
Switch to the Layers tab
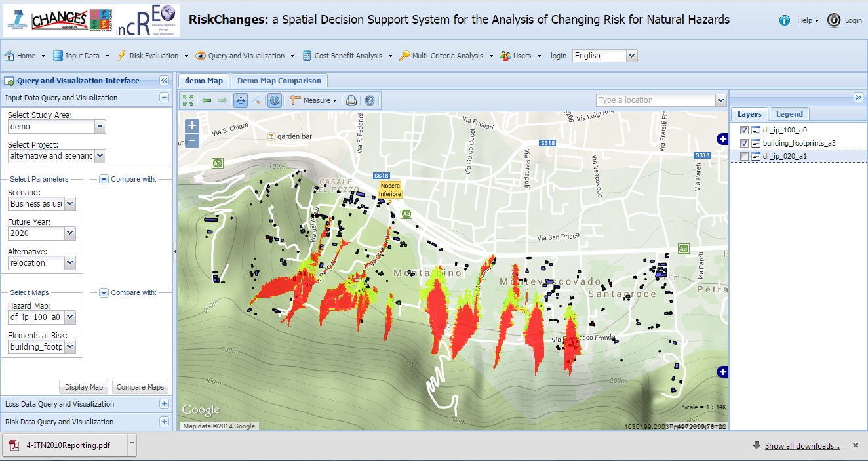click(749, 114)
